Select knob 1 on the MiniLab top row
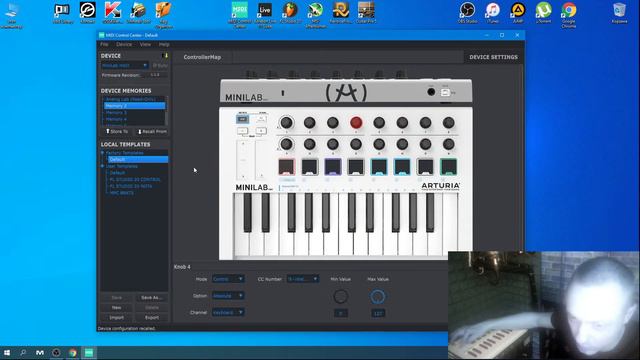This screenshot has height=360, width=640. click(x=286, y=122)
